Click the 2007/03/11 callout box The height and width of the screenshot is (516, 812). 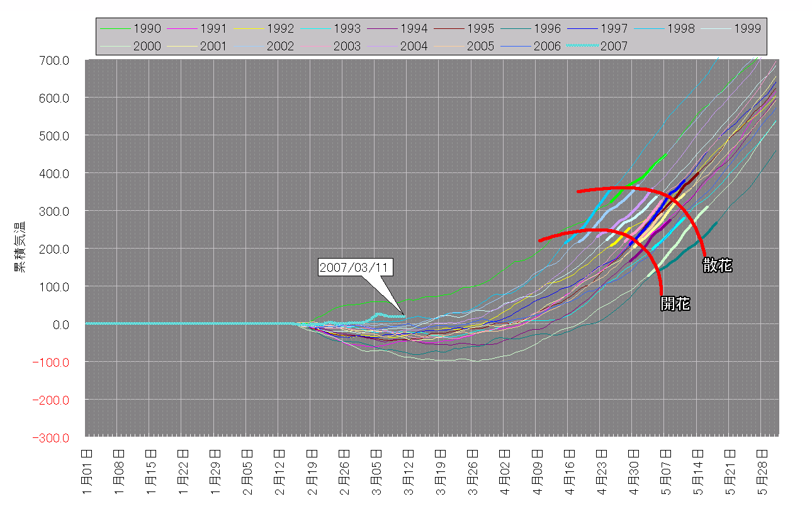point(355,267)
